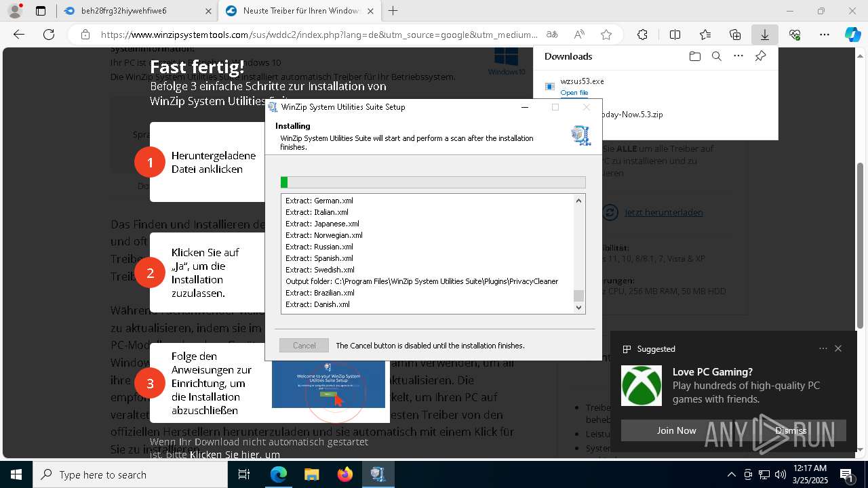Open downloads folder icon
868x488 pixels.
coord(694,56)
